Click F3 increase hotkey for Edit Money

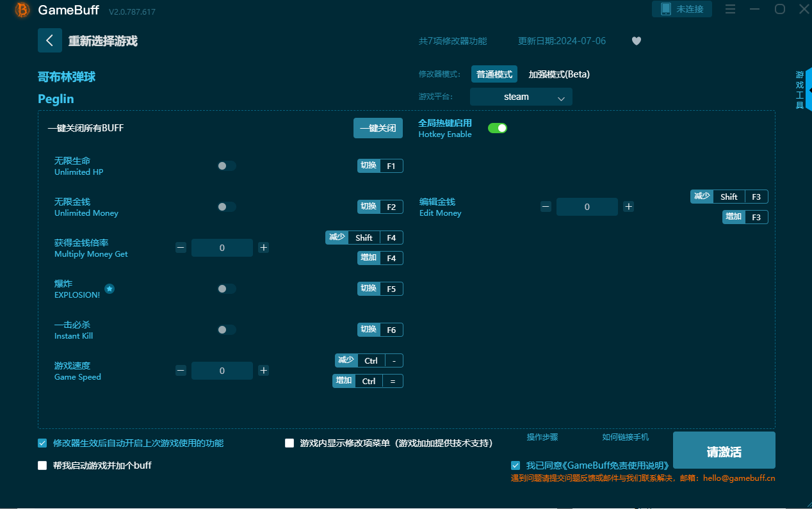[x=745, y=217]
